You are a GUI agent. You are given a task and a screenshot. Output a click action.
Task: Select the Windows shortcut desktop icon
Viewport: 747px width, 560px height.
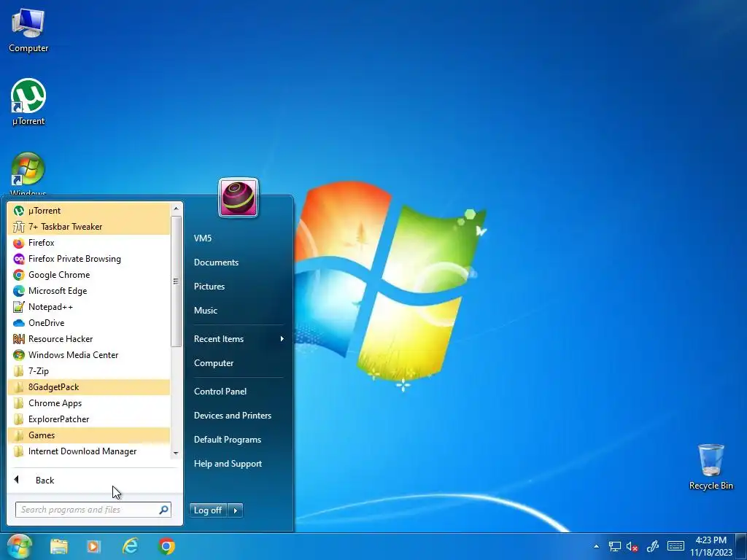tap(28, 174)
